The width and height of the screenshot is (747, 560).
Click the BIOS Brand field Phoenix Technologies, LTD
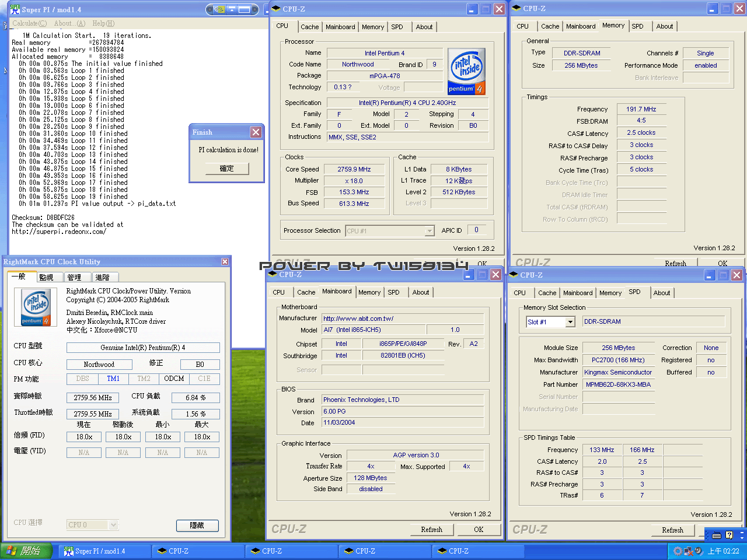pos(403,400)
